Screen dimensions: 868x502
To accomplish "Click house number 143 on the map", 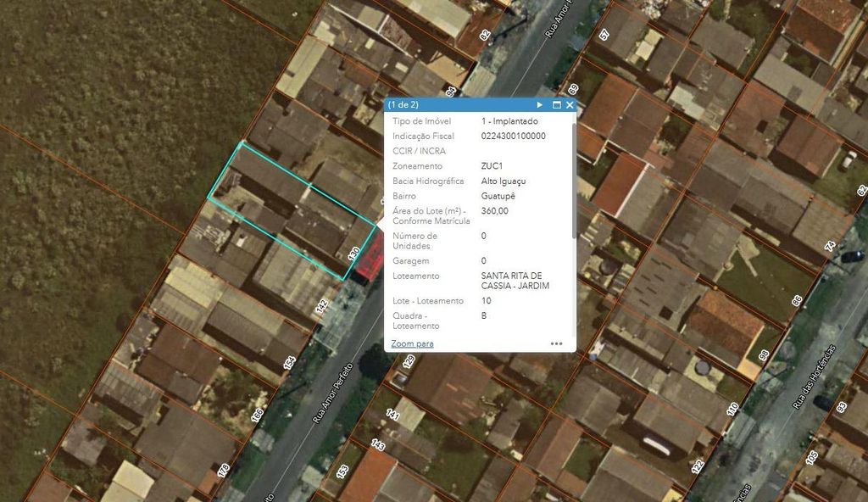I will 378,445.
